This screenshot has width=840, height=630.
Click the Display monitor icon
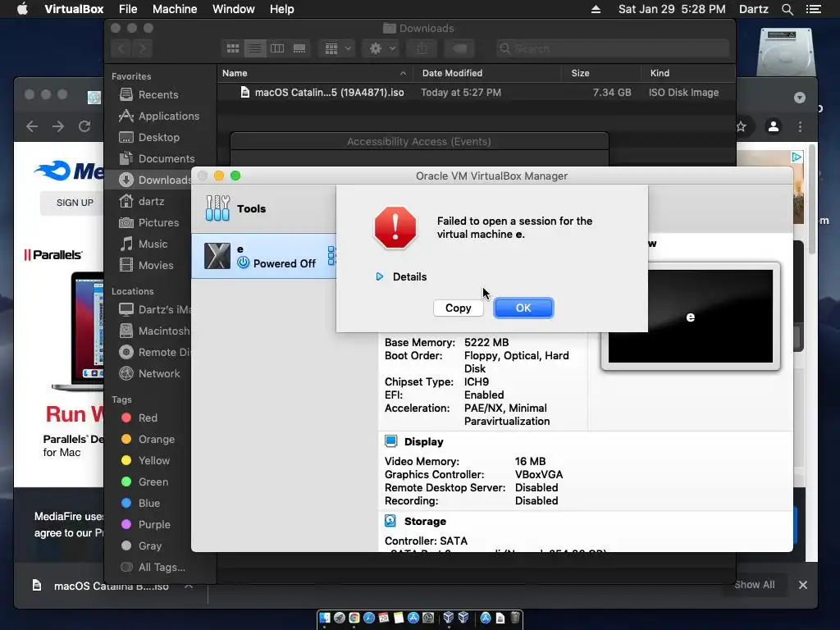click(390, 441)
